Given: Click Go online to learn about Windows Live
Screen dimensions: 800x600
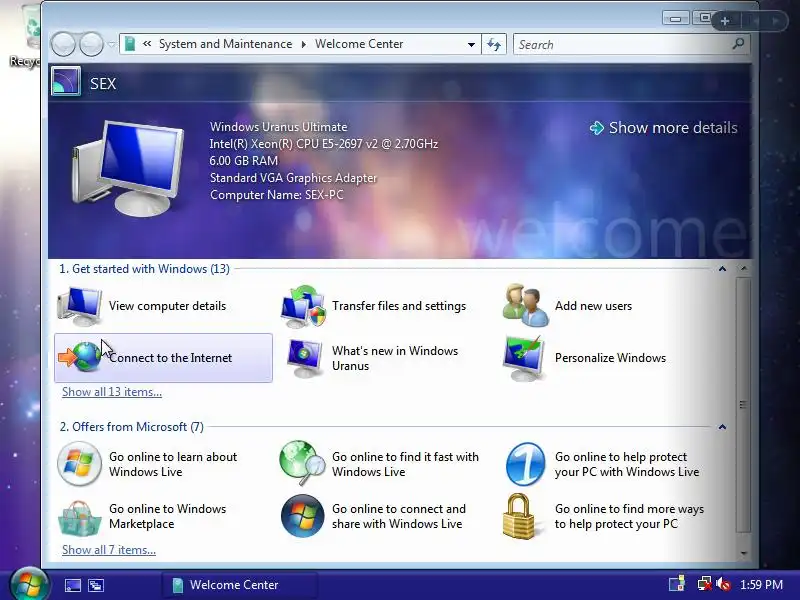Looking at the screenshot, I should (x=173, y=464).
